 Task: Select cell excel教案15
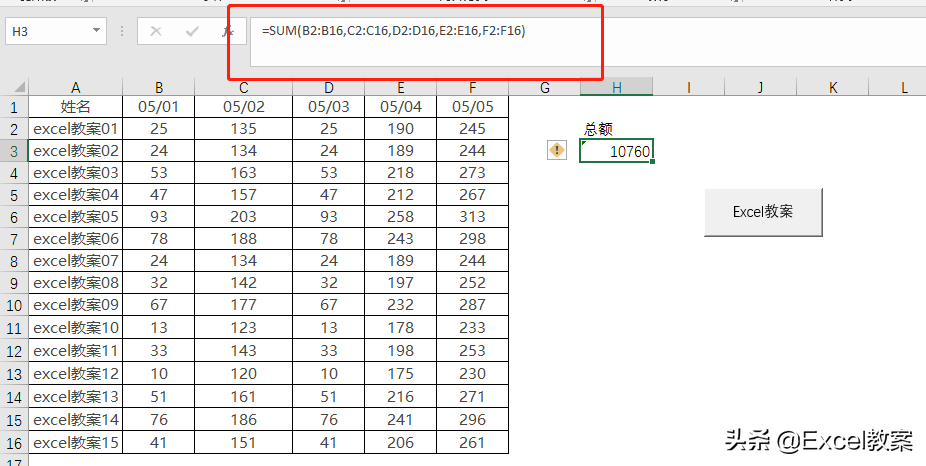click(x=76, y=443)
